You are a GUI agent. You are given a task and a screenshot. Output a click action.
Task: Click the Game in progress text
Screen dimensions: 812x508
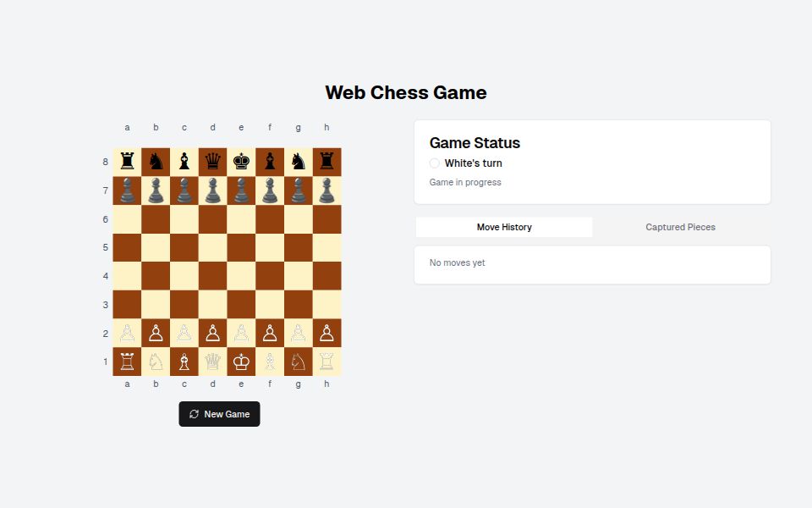coord(464,182)
